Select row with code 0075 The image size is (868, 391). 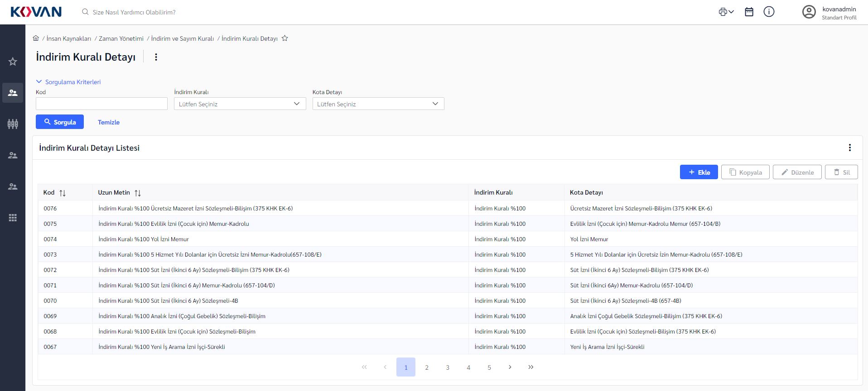448,224
